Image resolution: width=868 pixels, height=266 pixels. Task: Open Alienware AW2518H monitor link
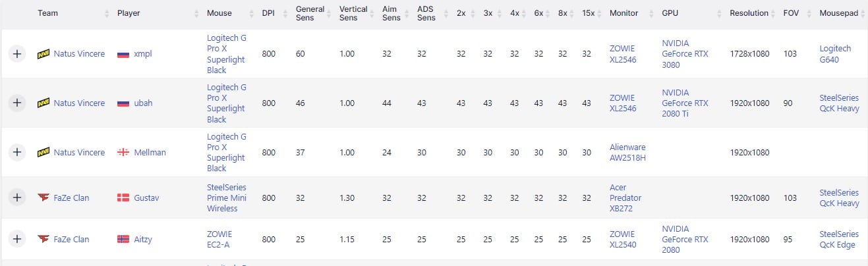click(627, 152)
